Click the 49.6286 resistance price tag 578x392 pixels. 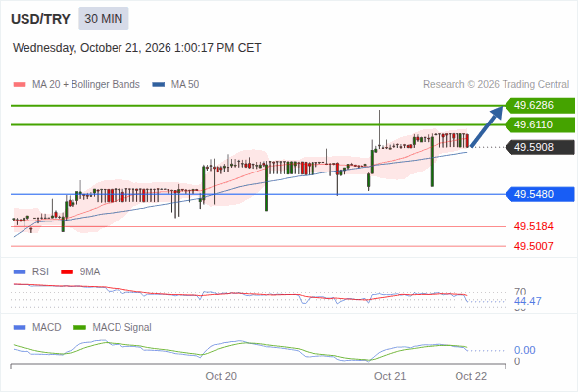tap(540, 106)
